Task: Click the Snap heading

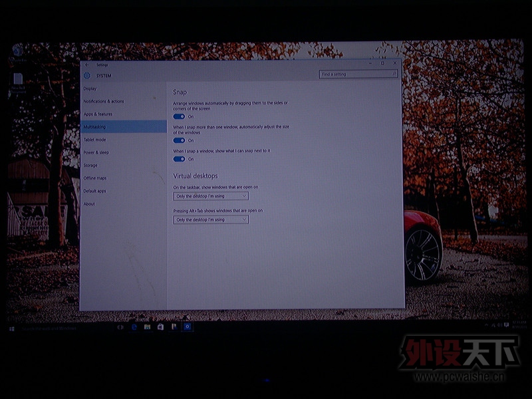Action: (x=180, y=92)
